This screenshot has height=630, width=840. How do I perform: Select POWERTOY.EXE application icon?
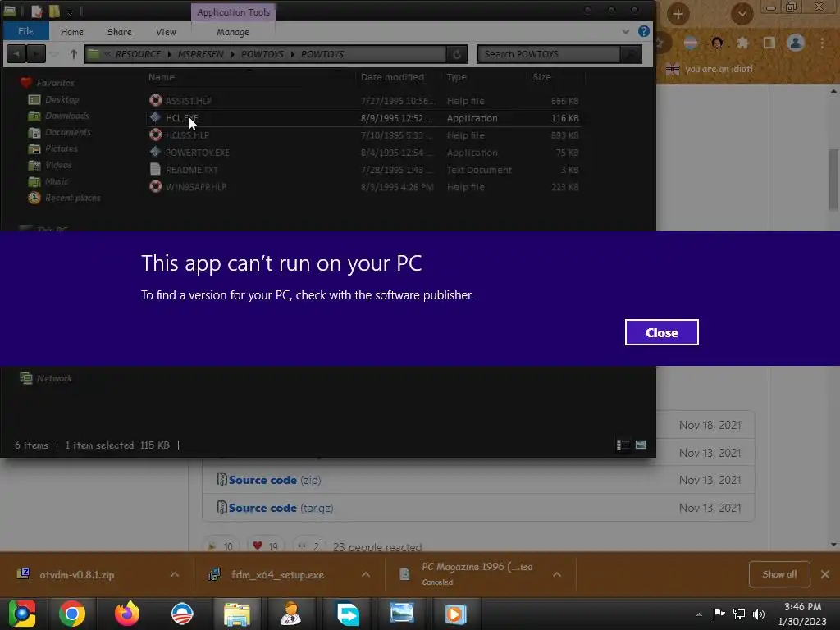155,152
